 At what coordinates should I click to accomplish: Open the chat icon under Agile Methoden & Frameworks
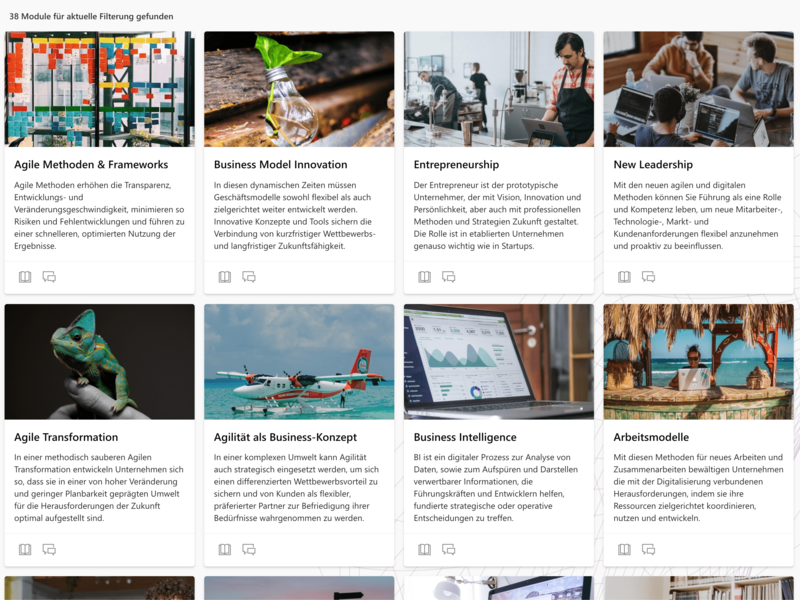(x=49, y=277)
